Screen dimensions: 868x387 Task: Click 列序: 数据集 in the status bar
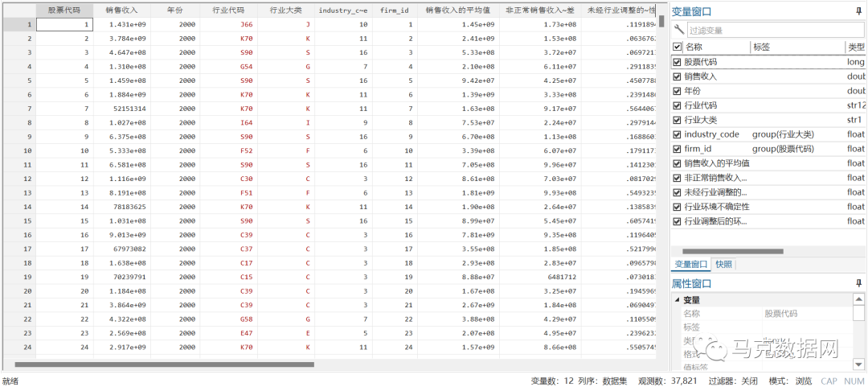pyautogui.click(x=603, y=381)
